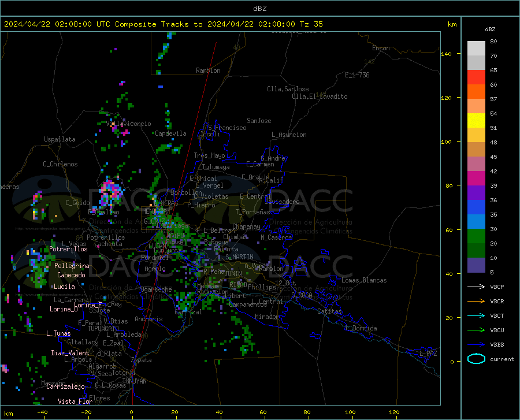Click the 'dBZ' heading above color scale
The width and height of the screenshot is (520, 420).
tap(490, 29)
